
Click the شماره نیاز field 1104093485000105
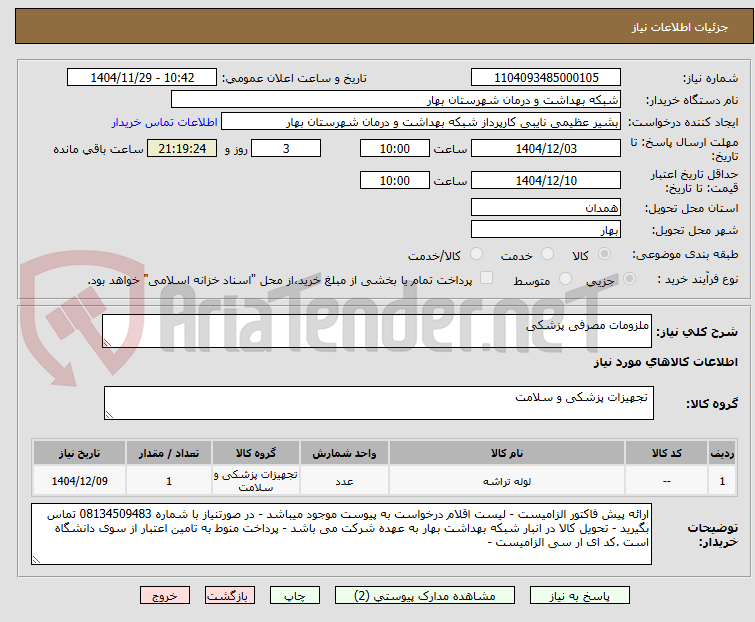coord(546,78)
